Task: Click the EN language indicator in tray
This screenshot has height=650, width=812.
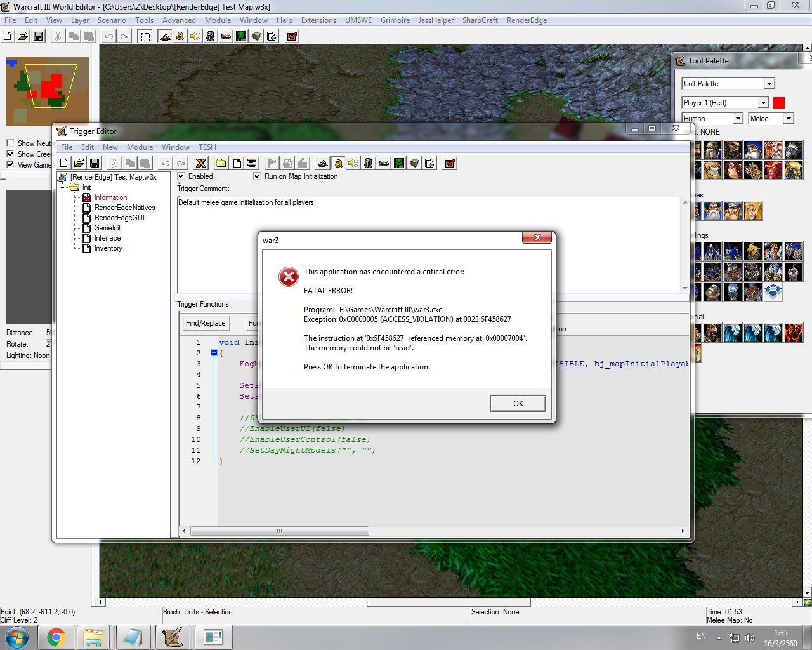Action: click(701, 636)
